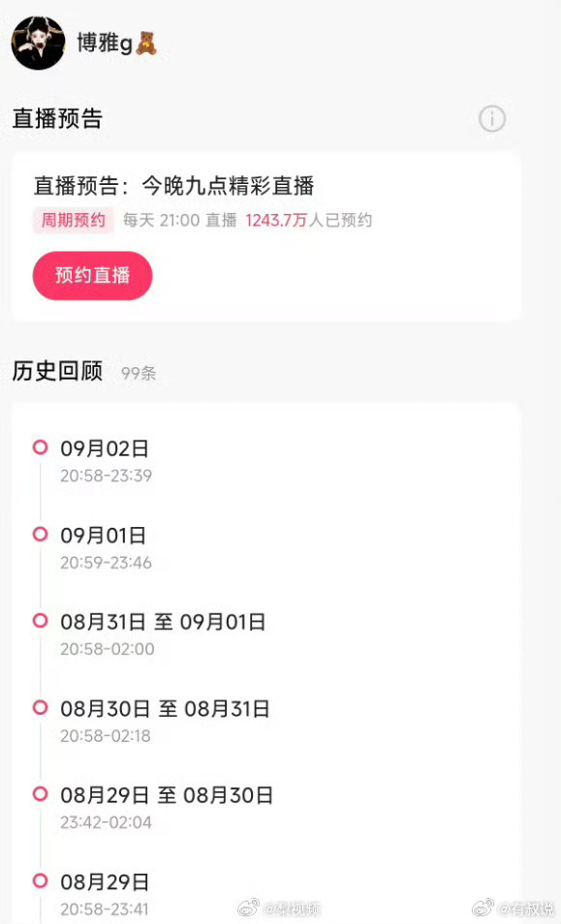Screen dimensions: 561x924
Task: Open the 博雅g profile avatar
Action: 39,43
